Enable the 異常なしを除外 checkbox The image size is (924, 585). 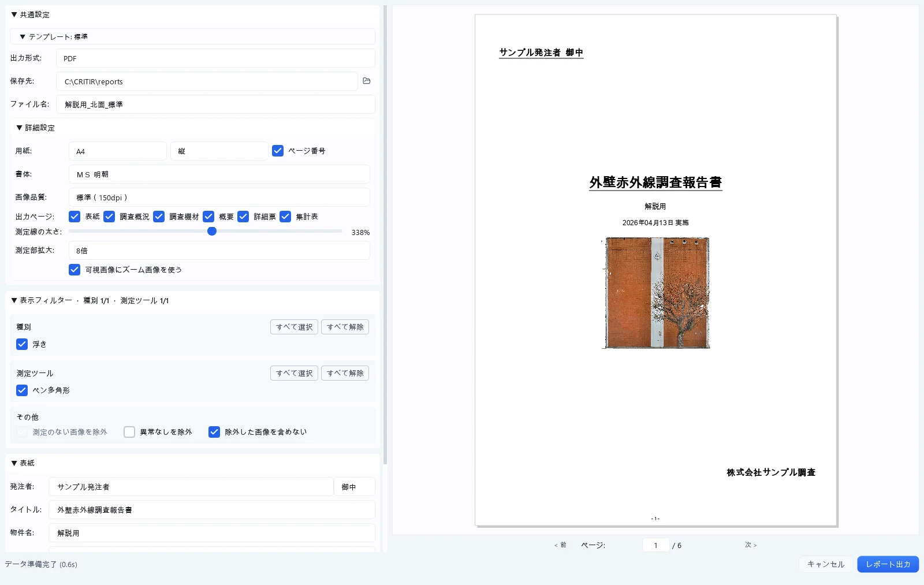pyautogui.click(x=129, y=432)
